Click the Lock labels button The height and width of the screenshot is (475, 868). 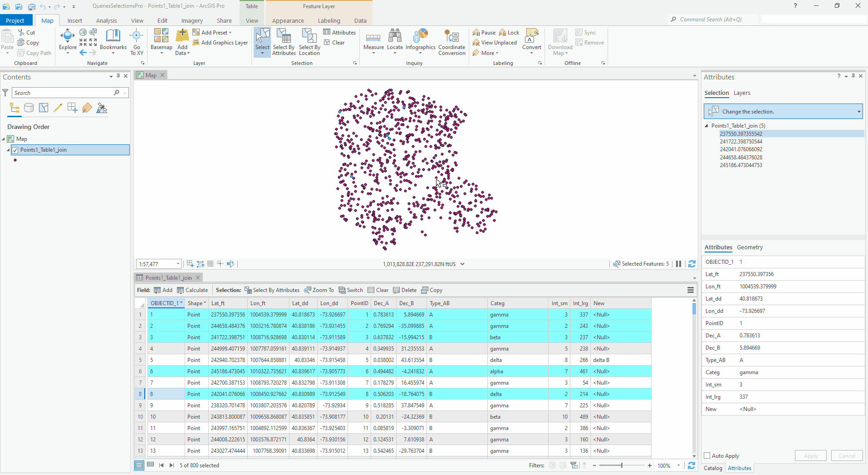509,33
